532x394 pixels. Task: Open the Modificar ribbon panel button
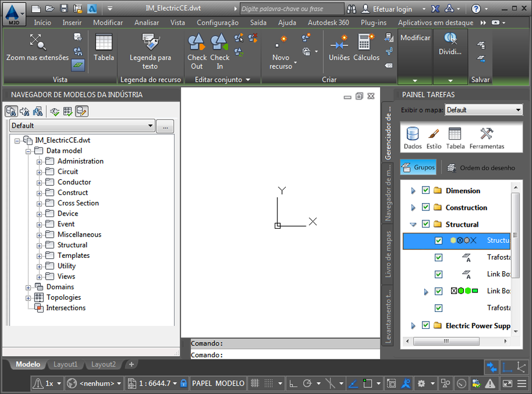coord(415,57)
